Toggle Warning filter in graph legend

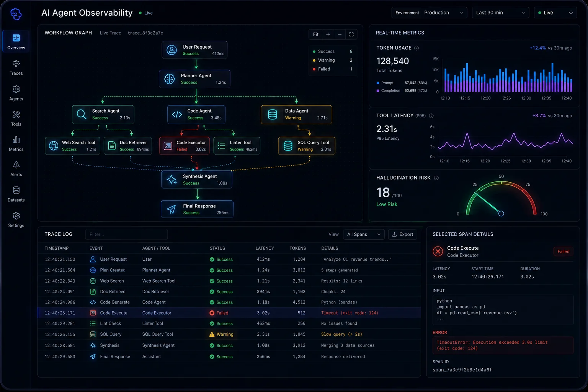click(x=333, y=60)
